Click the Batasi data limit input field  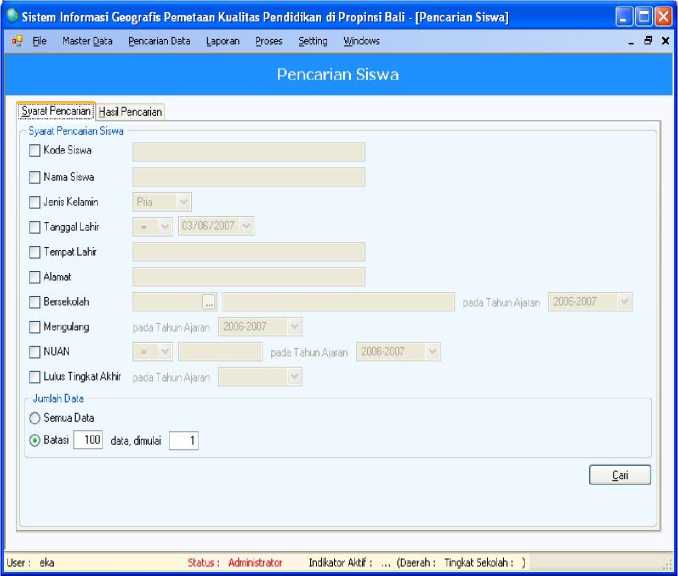coord(88,440)
